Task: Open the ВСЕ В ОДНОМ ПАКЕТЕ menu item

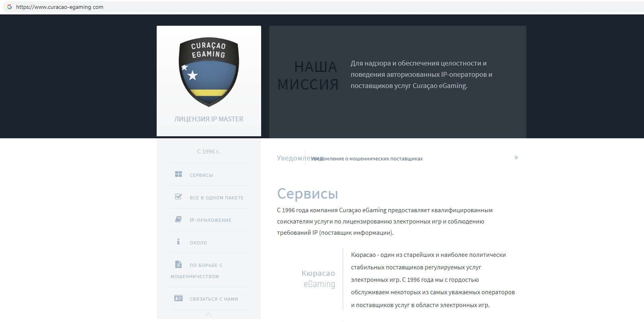Action: [x=217, y=198]
